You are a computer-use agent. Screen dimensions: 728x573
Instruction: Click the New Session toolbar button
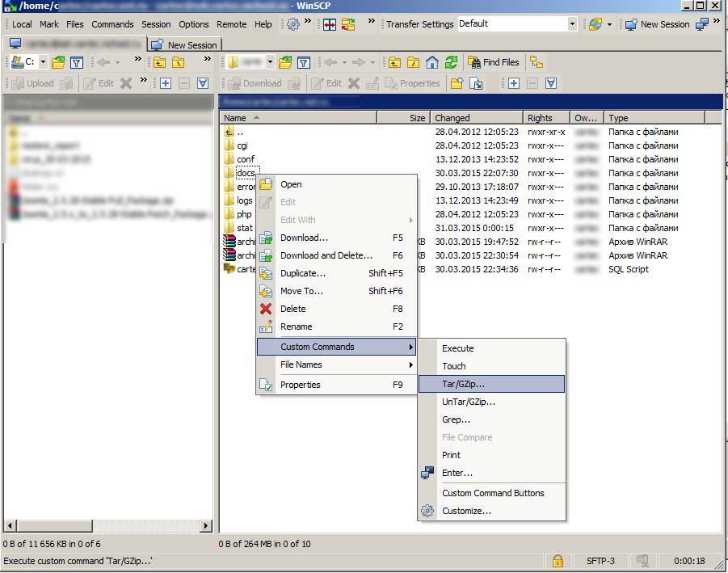pyautogui.click(x=657, y=24)
